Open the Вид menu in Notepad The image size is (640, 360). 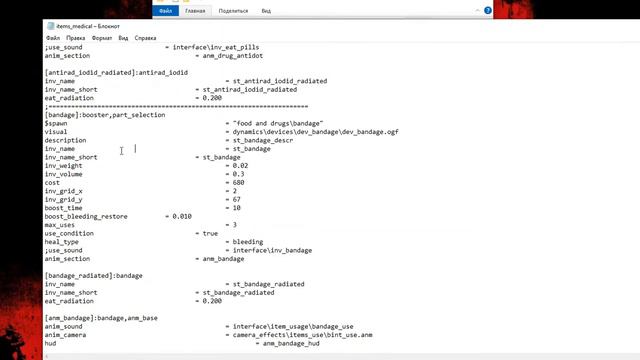[123, 38]
